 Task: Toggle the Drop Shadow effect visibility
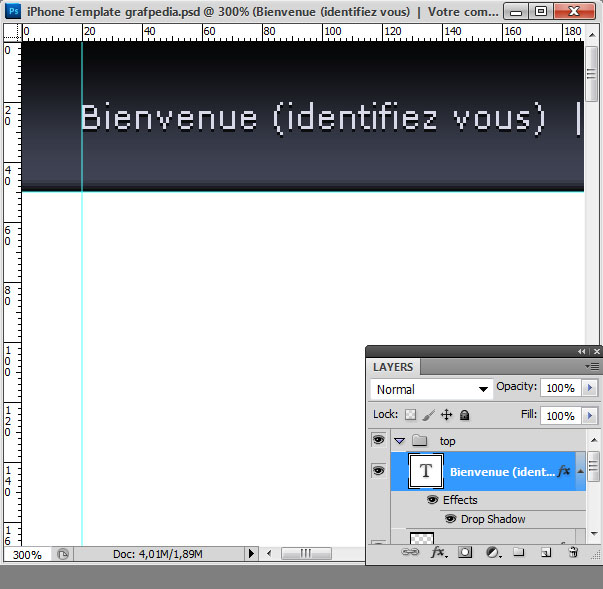coord(450,519)
